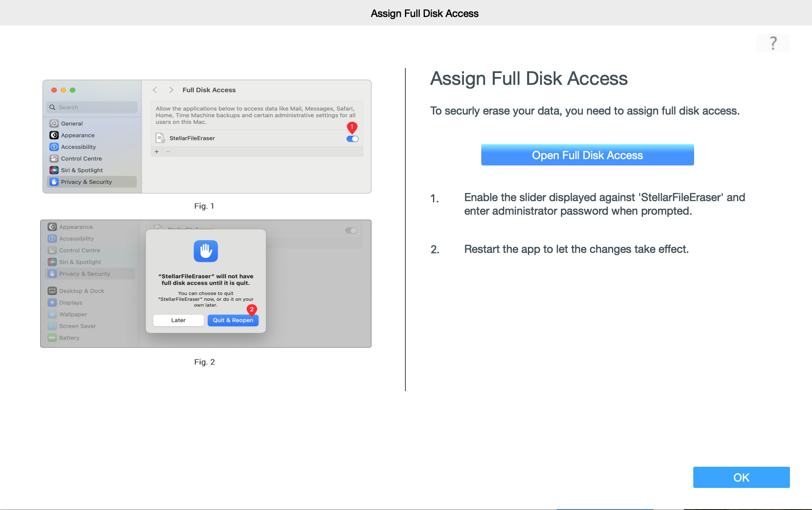This screenshot has width=812, height=510.
Task: Click the red close dot in Fig. 1
Action: click(x=54, y=90)
